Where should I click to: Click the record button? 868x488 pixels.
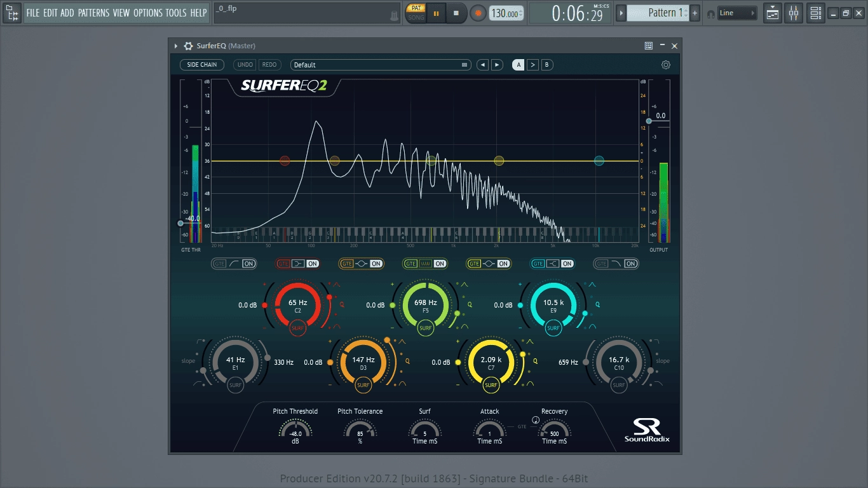[477, 13]
